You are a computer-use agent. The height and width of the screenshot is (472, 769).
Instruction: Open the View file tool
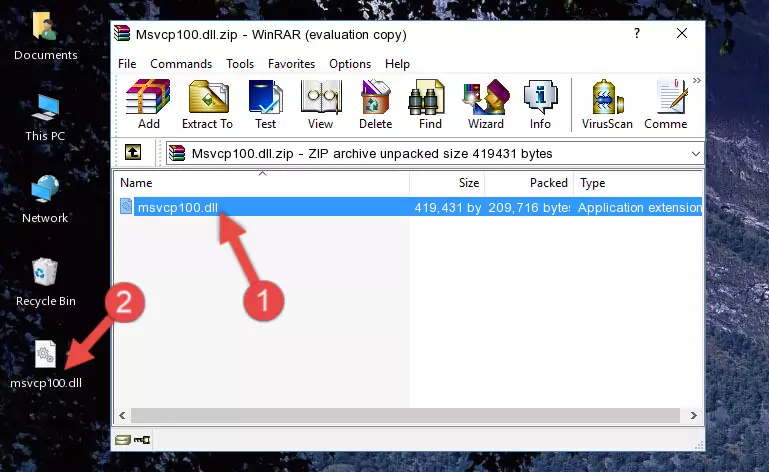(321, 104)
